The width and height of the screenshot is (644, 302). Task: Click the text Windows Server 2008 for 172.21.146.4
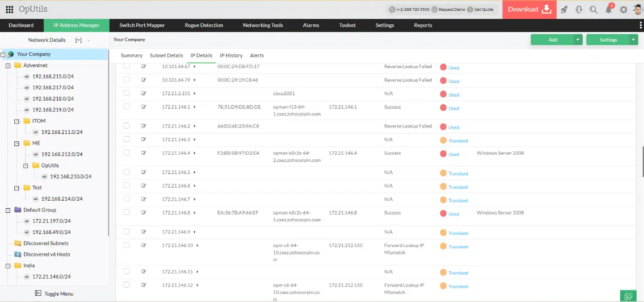(x=500, y=153)
